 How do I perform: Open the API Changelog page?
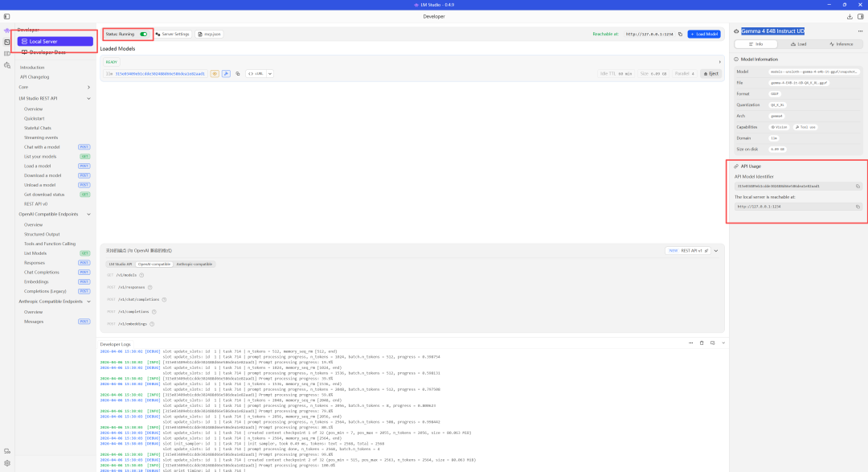coord(35,77)
